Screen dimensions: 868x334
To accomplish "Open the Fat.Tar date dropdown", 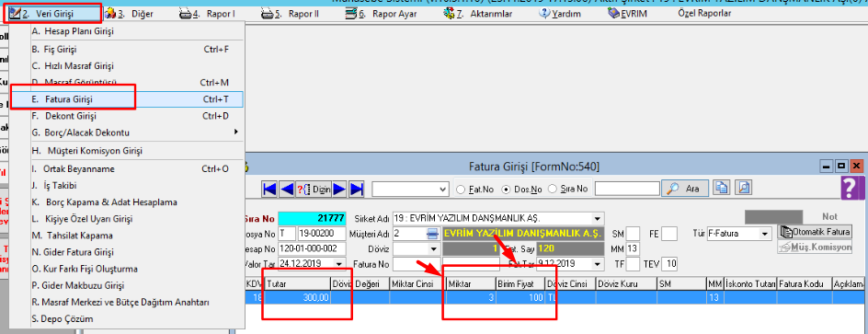I will pos(598,264).
